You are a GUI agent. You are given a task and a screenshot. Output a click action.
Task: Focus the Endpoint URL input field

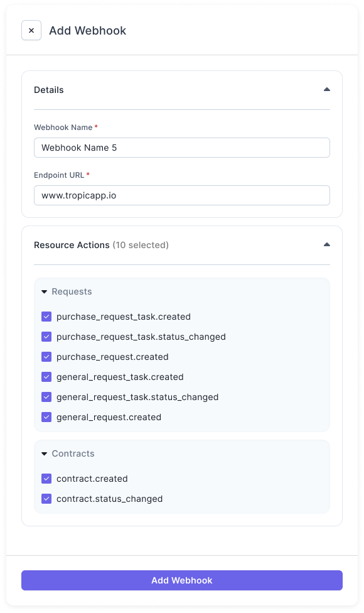click(182, 195)
